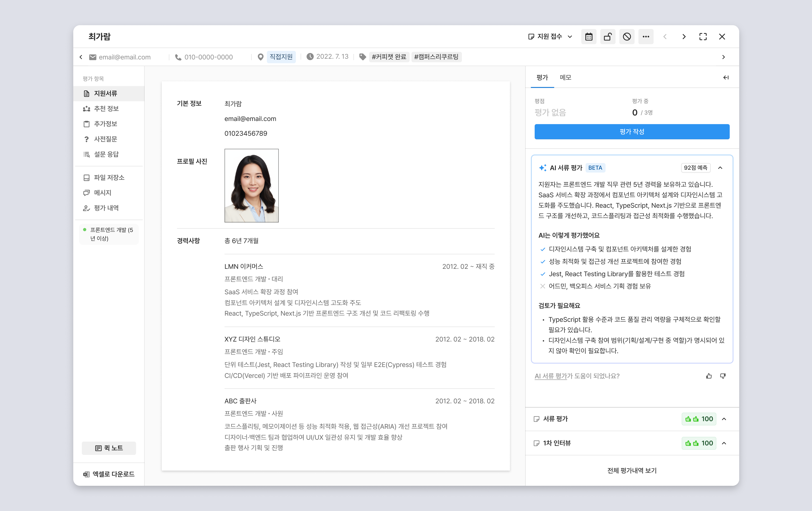Screen dimensions: 812x511
Task: Open the more options ellipsis menu
Action: pos(646,37)
